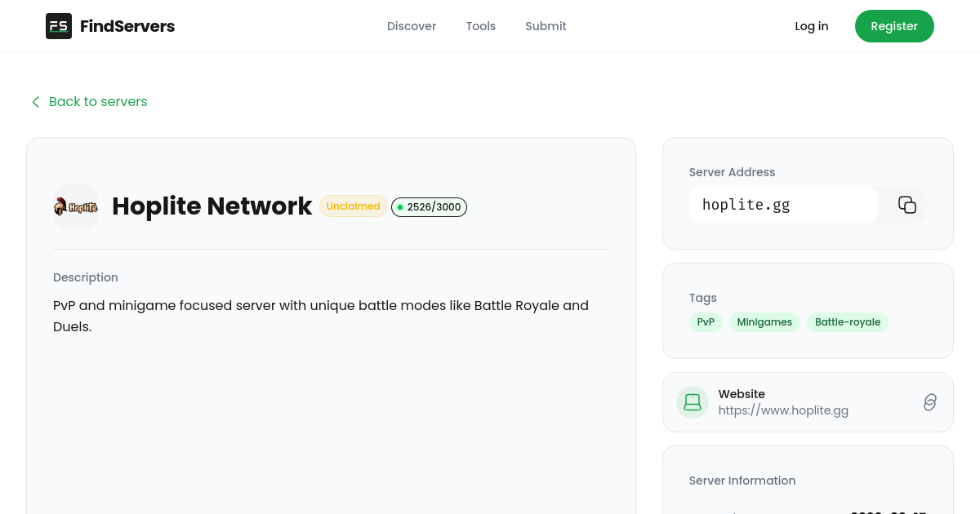This screenshot has height=514, width=980.
Task: Copy the hoplite.gg server address
Action: click(907, 205)
